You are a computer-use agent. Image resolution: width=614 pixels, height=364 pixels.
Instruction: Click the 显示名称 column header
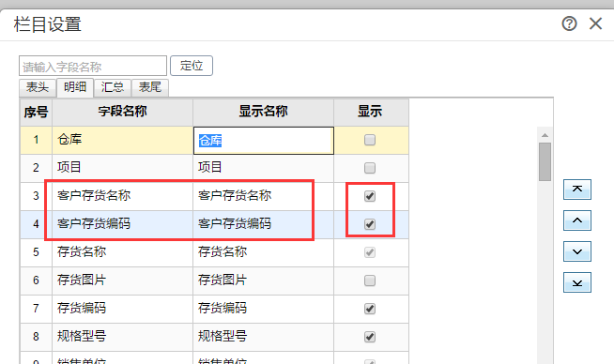click(x=264, y=113)
